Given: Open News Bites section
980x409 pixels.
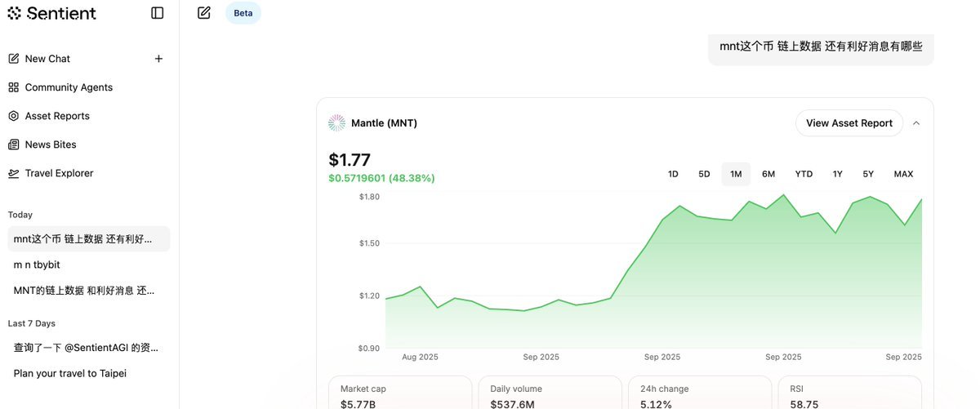Looking at the screenshot, I should (51, 144).
